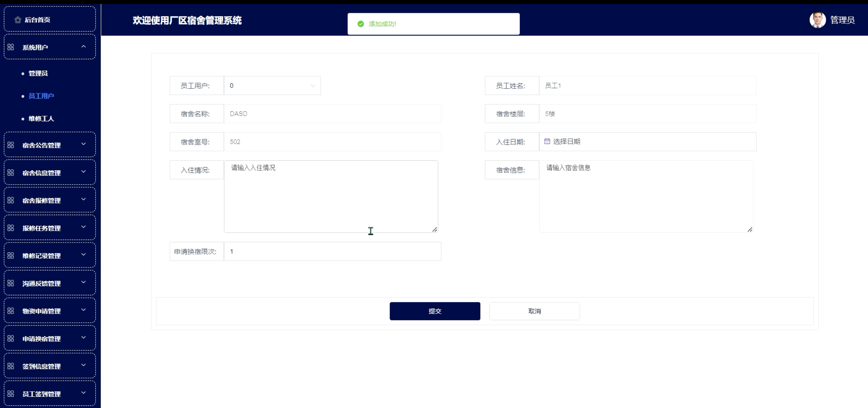Click resize handle of 入住情况 textarea
Viewport: 868px width, 408px height.
coord(435,229)
